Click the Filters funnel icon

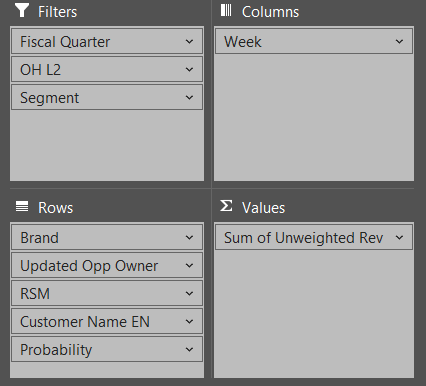click(x=22, y=10)
